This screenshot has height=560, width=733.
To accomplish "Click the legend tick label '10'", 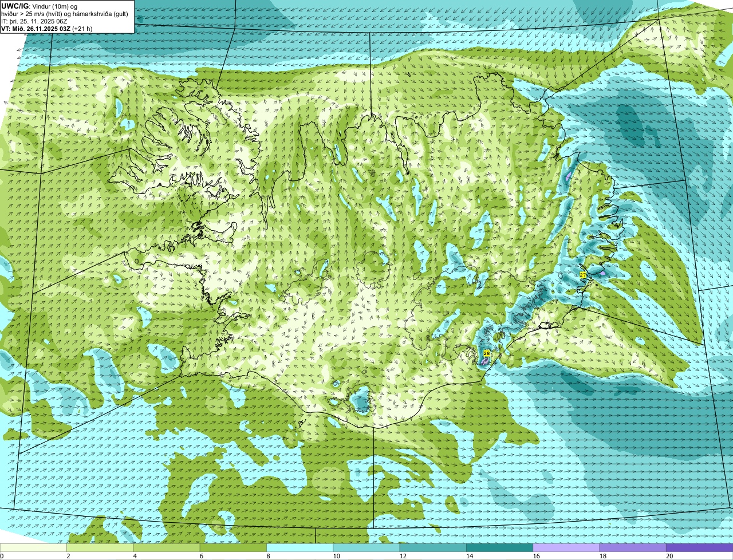I will [336, 556].
